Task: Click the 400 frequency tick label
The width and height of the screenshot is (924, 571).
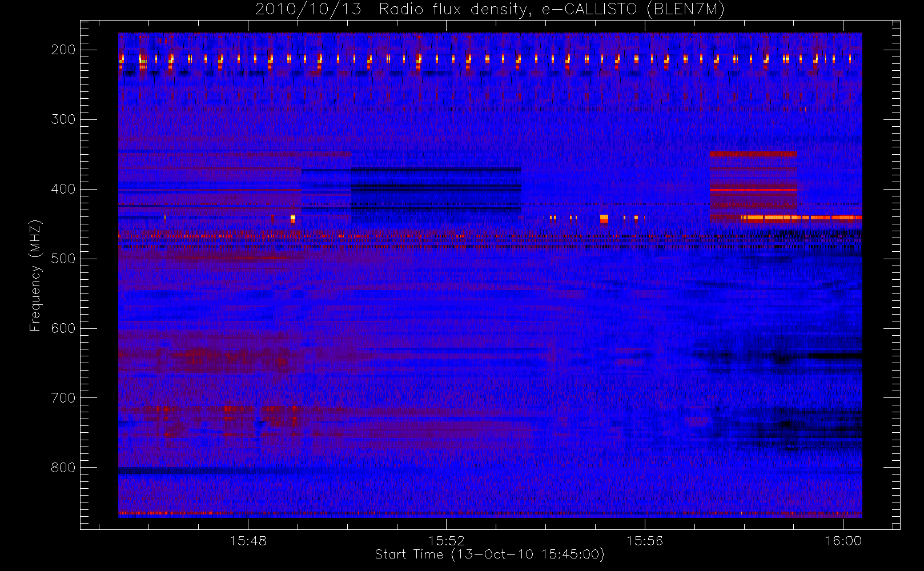Action: [x=63, y=189]
